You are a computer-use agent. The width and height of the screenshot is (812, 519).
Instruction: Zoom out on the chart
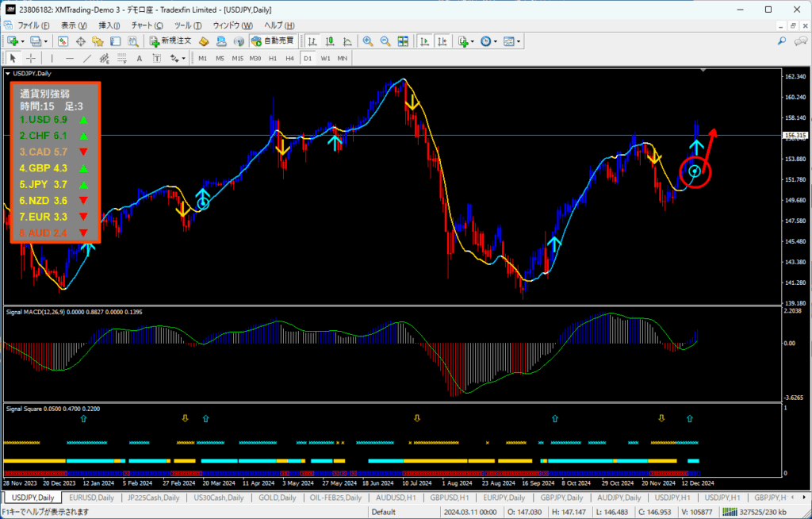coord(385,41)
